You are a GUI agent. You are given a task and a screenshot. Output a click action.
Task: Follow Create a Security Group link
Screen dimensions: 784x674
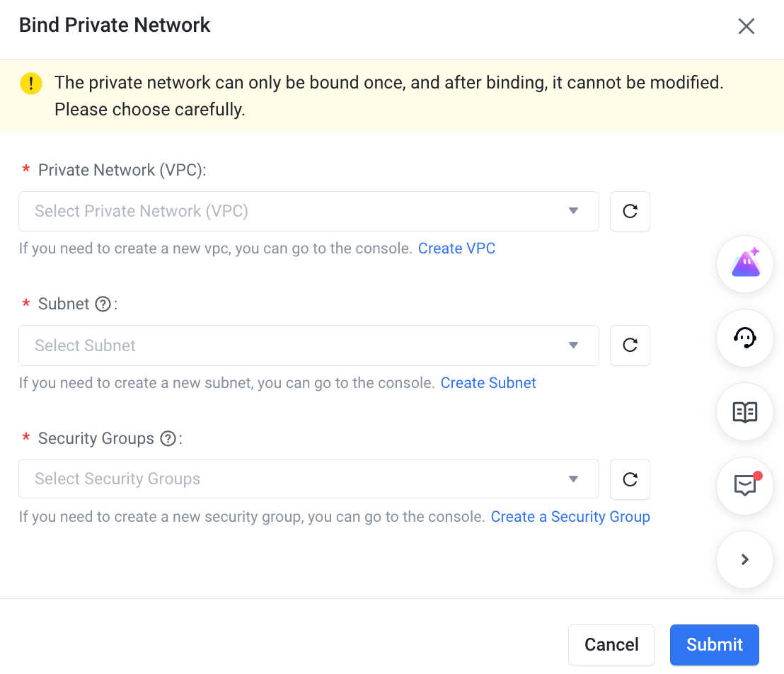pos(570,516)
